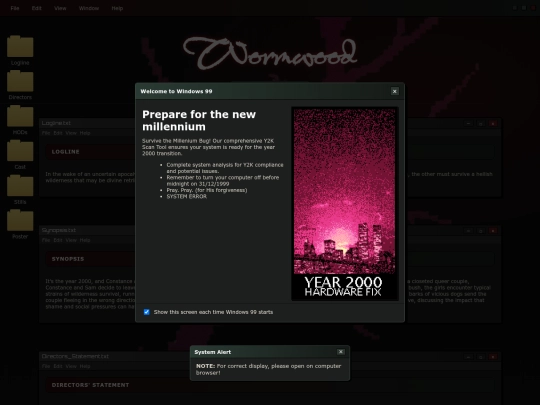Close the Logline.txt window
Viewport: 540px width, 405px height.
(x=493, y=124)
